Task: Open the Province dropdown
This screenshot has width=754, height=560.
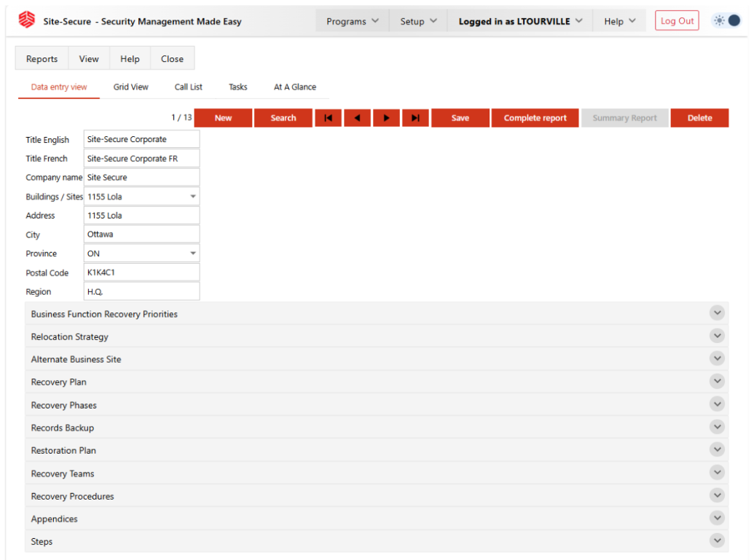Action: click(193, 253)
